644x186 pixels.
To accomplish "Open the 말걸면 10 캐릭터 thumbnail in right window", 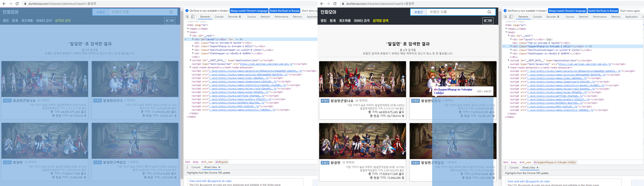I will click(362, 141).
